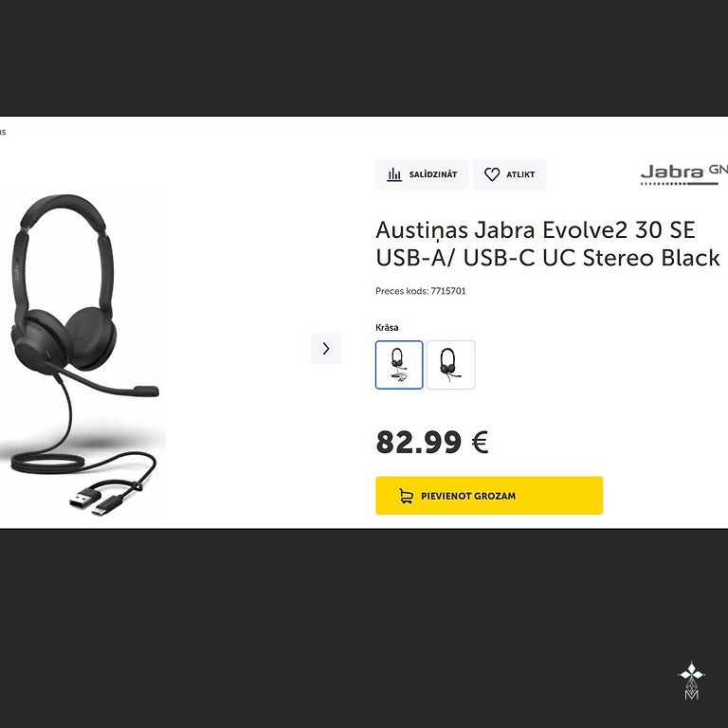Click the watermark logo in bottom corner
Screen dimensions: 728x728
(x=691, y=681)
